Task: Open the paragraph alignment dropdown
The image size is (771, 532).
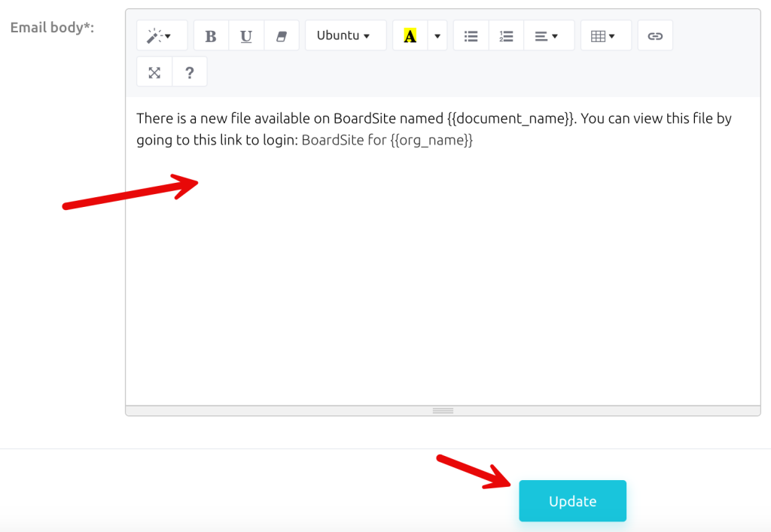Action: point(549,36)
